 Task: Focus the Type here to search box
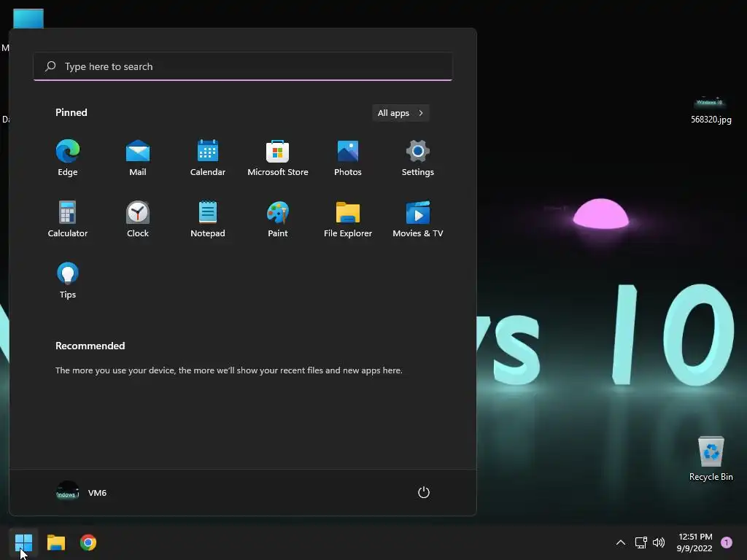pyautogui.click(x=243, y=66)
